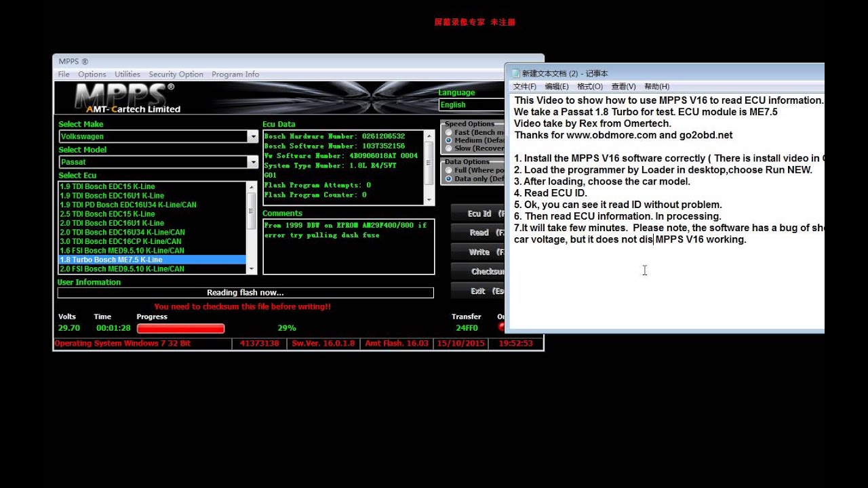Click scroll-down arrow of Select Ecu list
The height and width of the screenshot is (488, 868).
[x=252, y=269]
